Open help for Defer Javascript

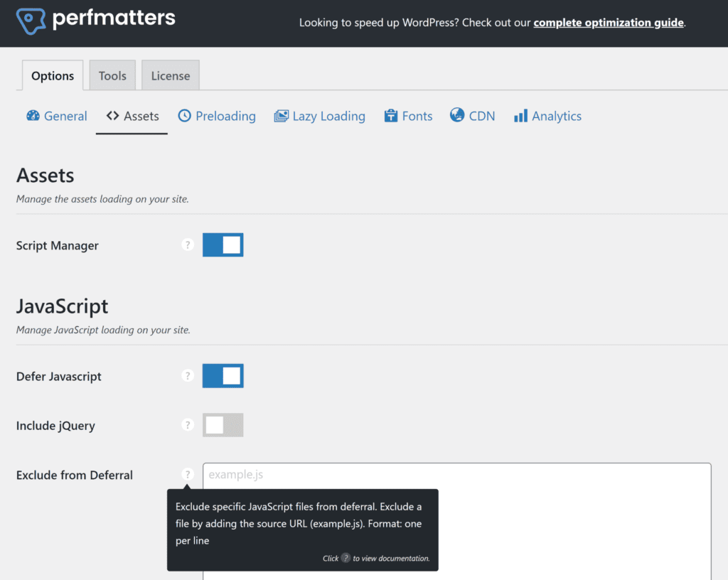[x=188, y=375]
